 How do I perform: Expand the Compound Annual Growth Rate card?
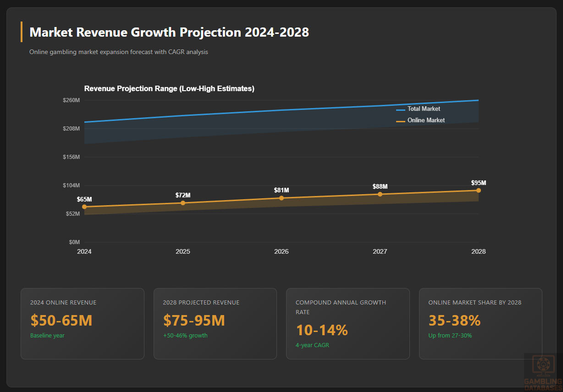[348, 323]
